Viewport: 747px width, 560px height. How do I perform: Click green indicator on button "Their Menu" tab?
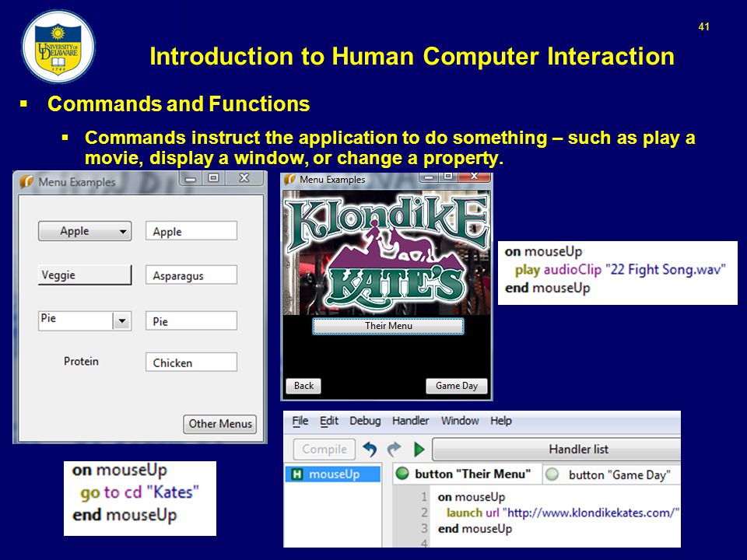402,474
